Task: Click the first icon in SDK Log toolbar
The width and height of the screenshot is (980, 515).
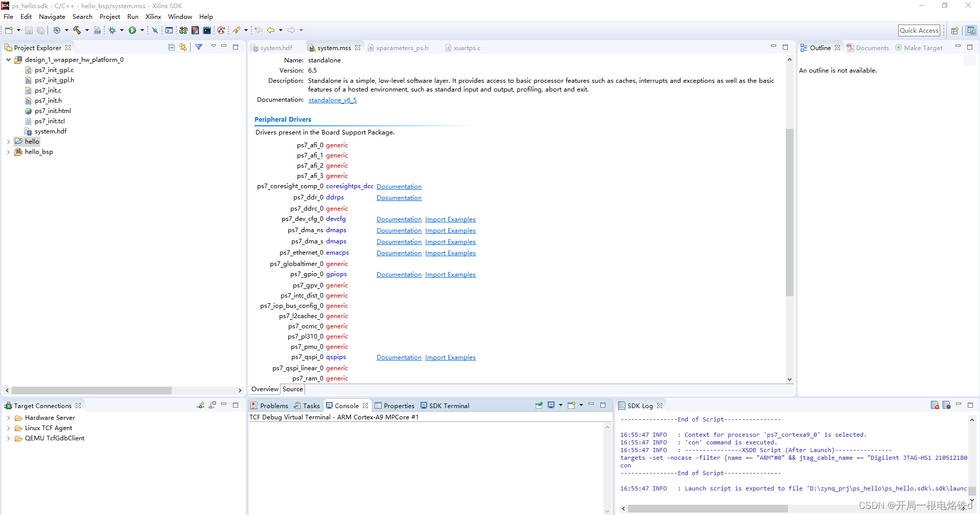Action: (x=935, y=405)
